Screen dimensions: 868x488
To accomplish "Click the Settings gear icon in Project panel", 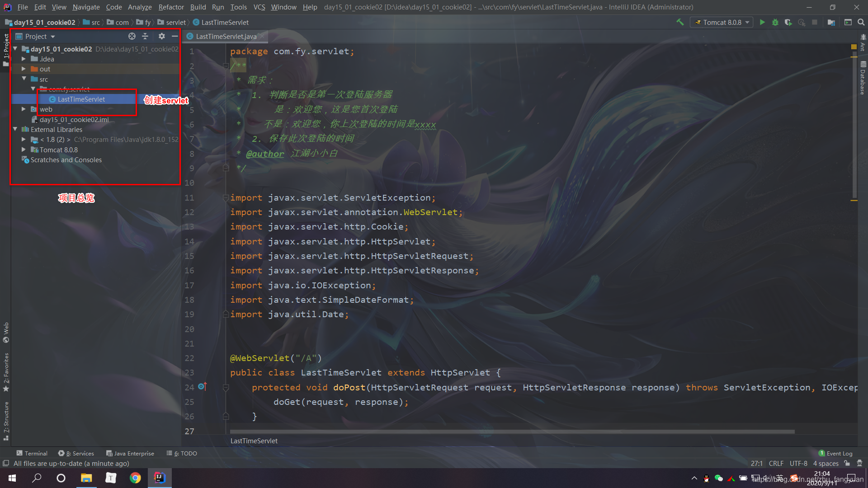I will click(x=160, y=36).
